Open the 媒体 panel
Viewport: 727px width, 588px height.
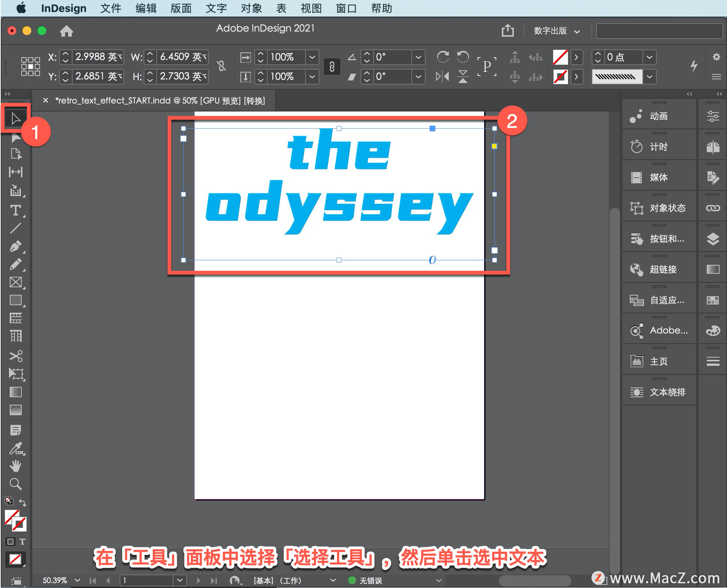659,178
